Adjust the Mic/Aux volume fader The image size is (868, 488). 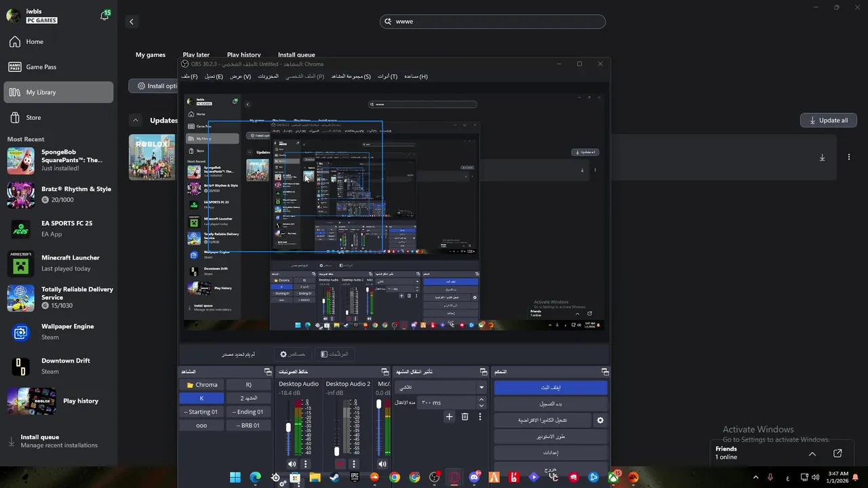point(378,404)
